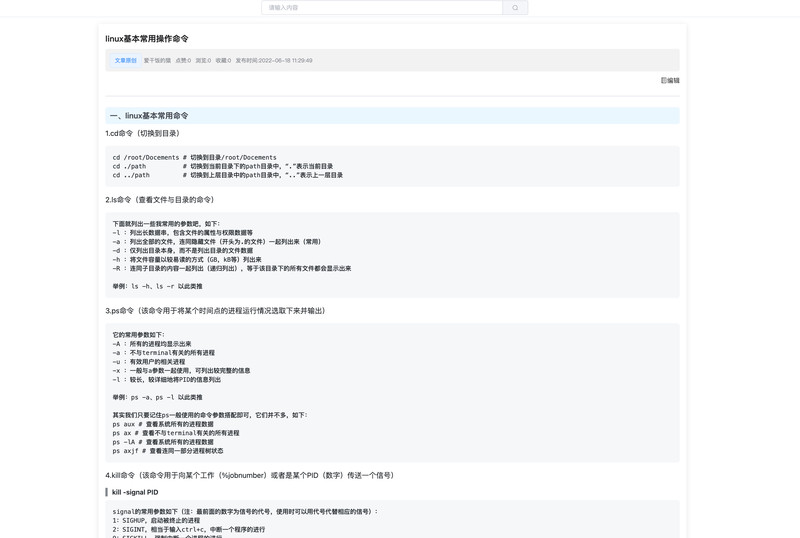Click heading 2.ls命令（查看文件与目录的命令）
The width and height of the screenshot is (800, 538).
pyautogui.click(x=161, y=200)
